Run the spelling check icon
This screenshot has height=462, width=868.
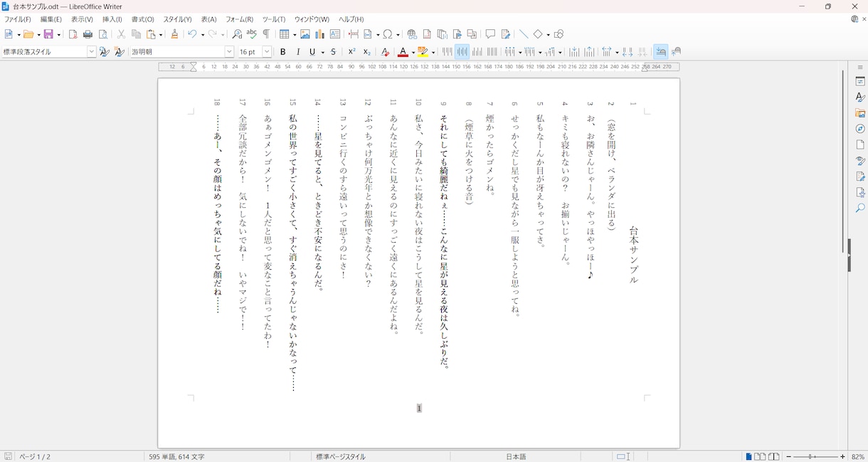click(252, 34)
